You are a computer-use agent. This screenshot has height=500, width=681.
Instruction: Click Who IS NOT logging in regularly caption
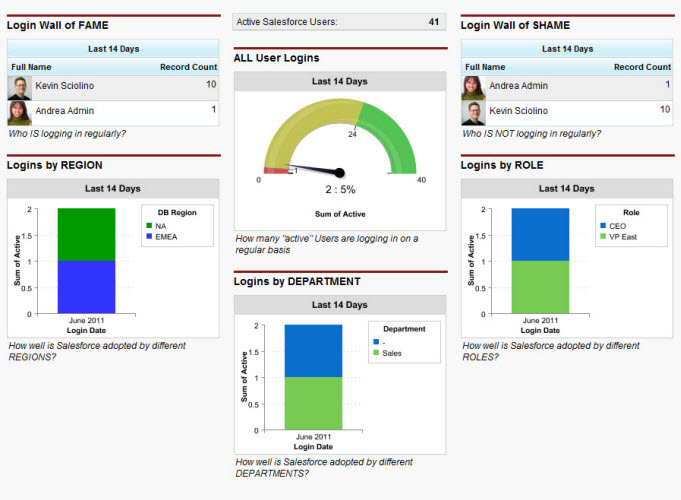coord(532,134)
